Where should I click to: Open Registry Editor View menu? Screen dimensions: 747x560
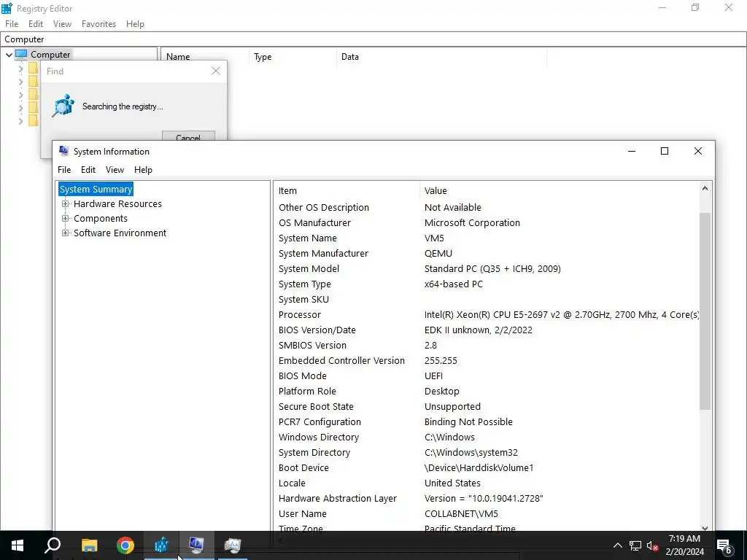(x=62, y=24)
